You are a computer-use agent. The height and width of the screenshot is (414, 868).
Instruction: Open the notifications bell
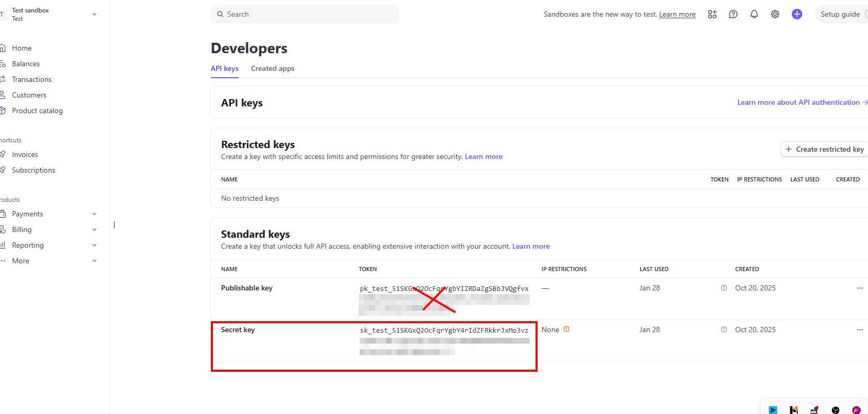(754, 14)
